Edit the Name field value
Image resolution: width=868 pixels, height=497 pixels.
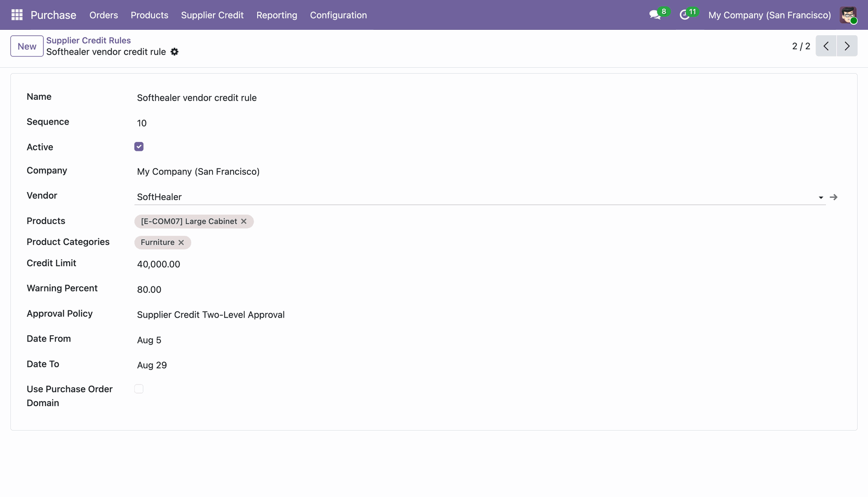click(x=480, y=98)
